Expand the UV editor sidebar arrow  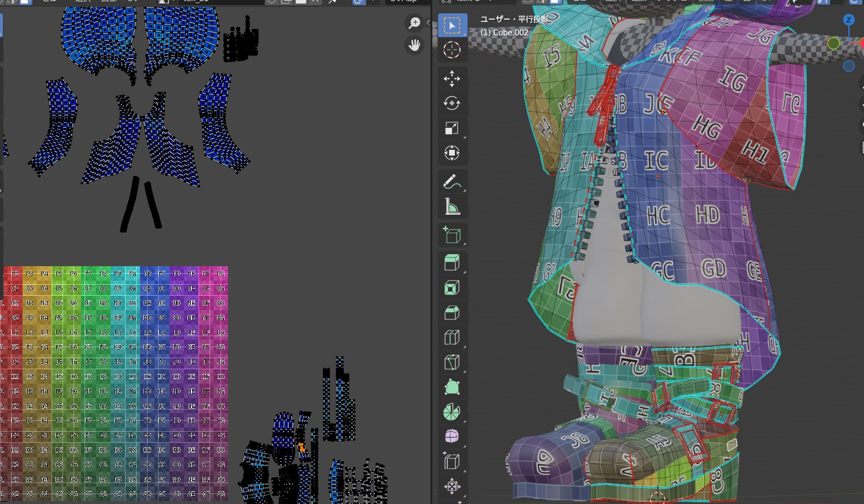click(x=428, y=23)
